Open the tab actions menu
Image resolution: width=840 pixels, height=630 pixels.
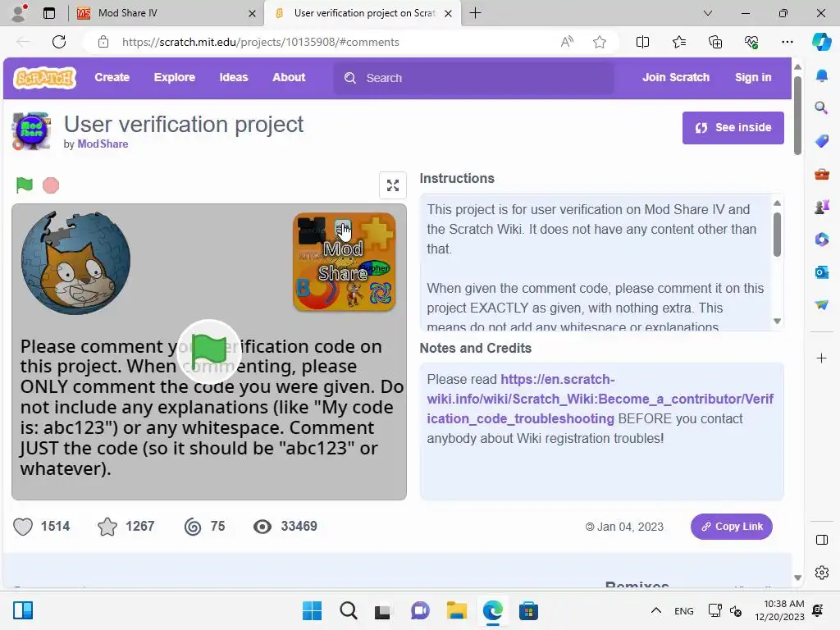click(48, 13)
